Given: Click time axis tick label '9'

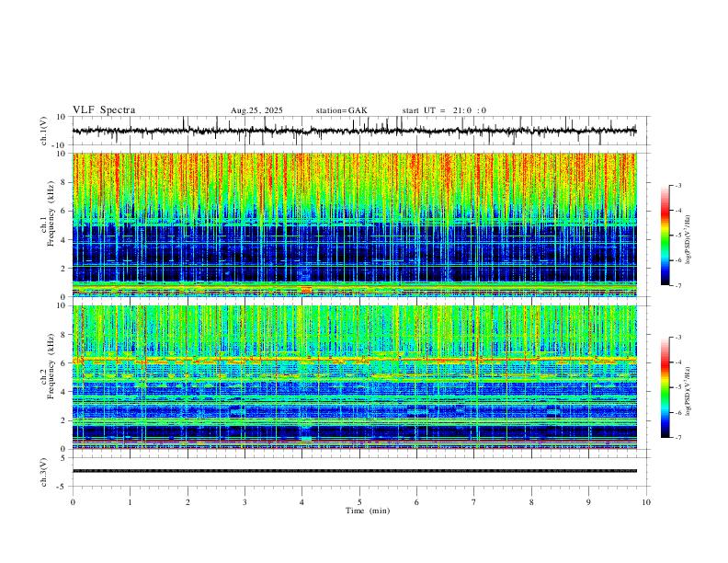Looking at the screenshot, I should click(x=588, y=502).
